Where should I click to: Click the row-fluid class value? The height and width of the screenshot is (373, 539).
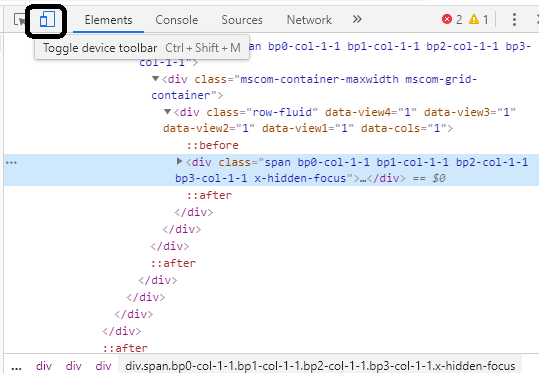pos(282,112)
